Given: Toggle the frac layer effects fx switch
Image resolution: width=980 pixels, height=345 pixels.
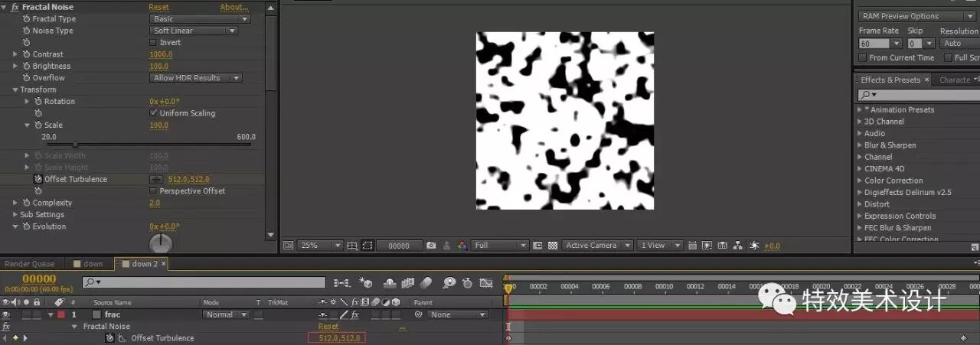Looking at the screenshot, I should coord(354,314).
